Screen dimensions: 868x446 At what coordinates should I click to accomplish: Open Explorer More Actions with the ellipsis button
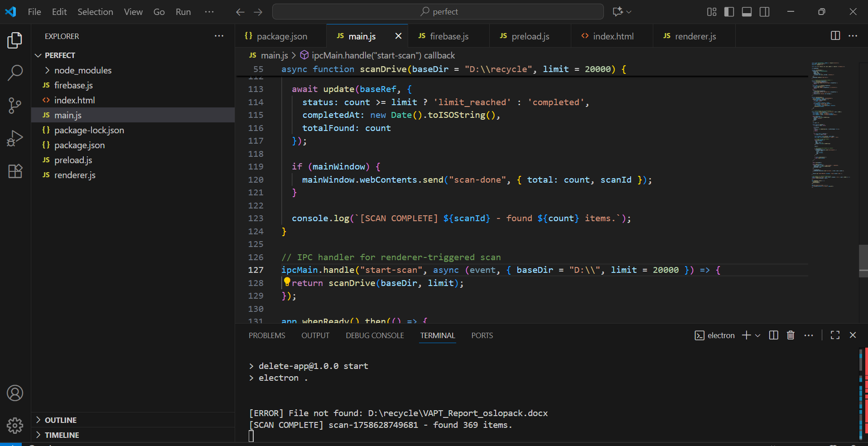[219, 36]
